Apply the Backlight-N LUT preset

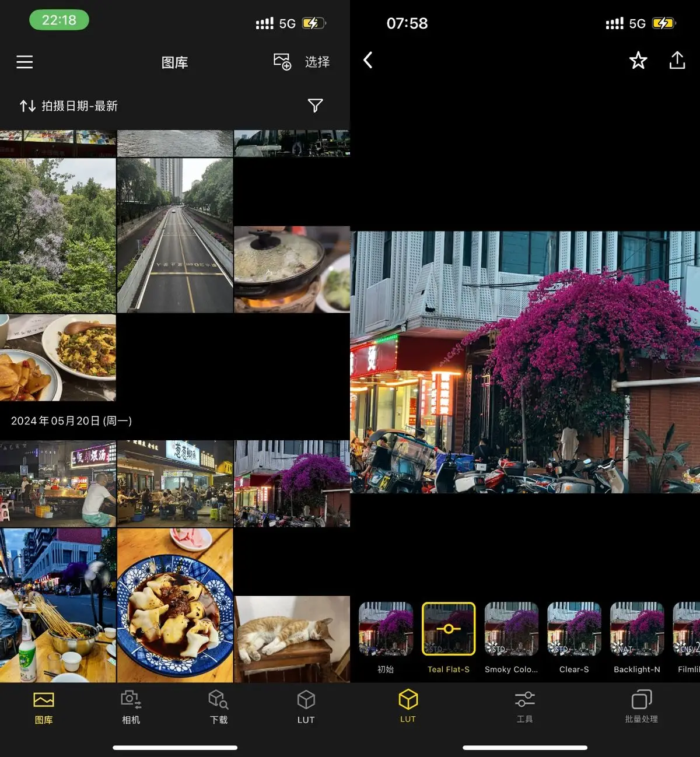click(637, 630)
